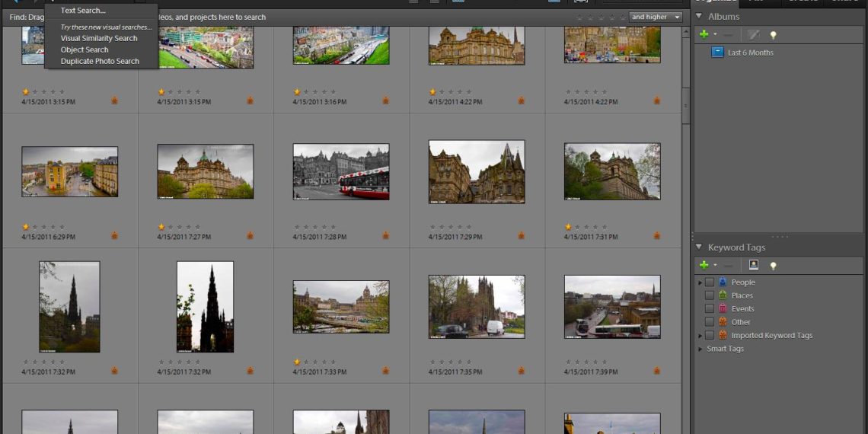Click the Albums panel edit pencil icon
868x434 pixels.
click(x=754, y=34)
